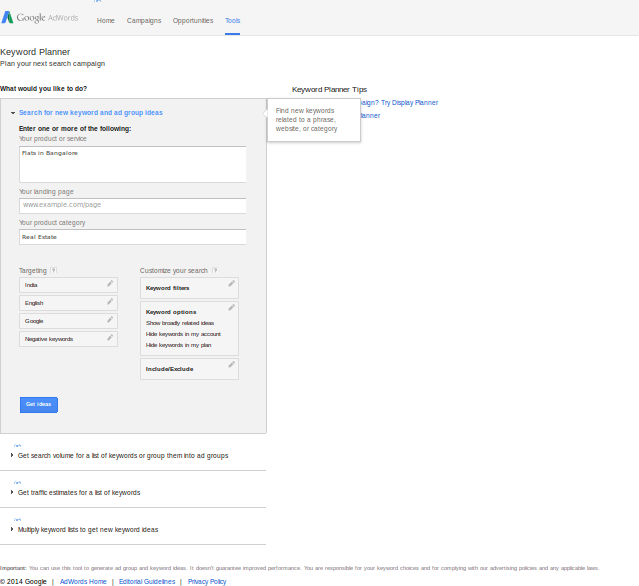The image size is (639, 586).
Task: Click the product or service text box
Action: tap(133, 164)
